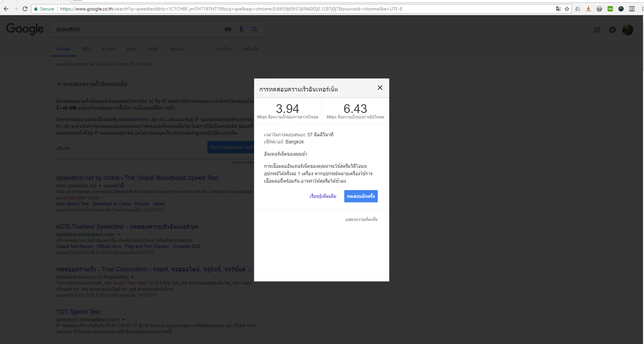Click the Google logo
The image size is (644, 344).
tap(25, 29)
